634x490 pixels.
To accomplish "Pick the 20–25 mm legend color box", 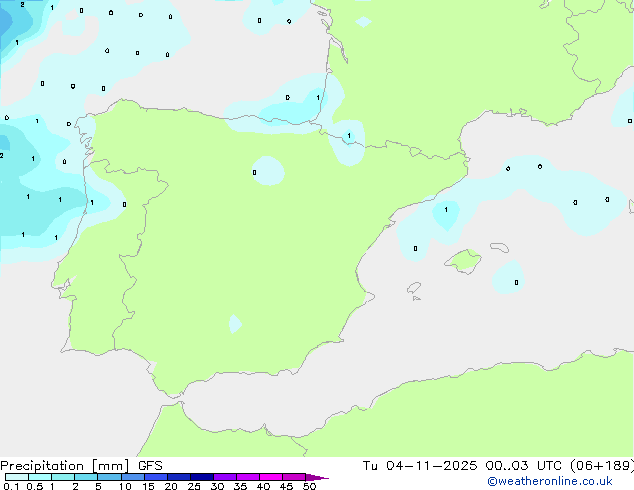I will 179,477.
